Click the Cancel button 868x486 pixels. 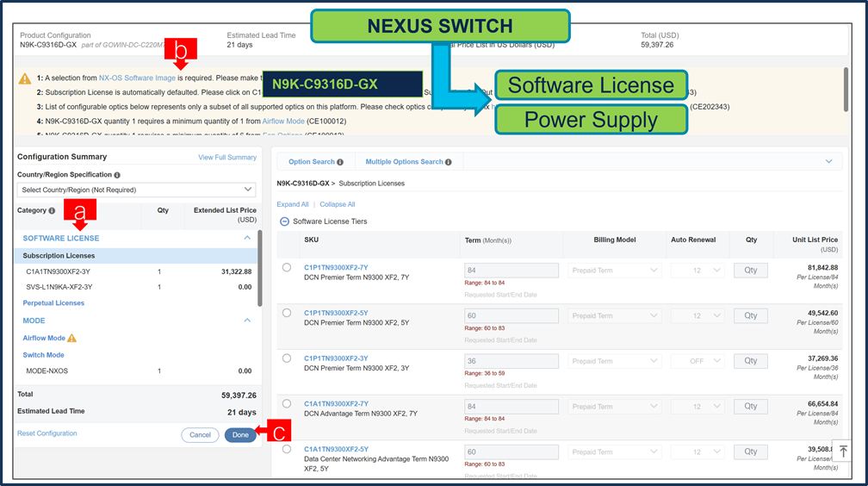point(200,435)
